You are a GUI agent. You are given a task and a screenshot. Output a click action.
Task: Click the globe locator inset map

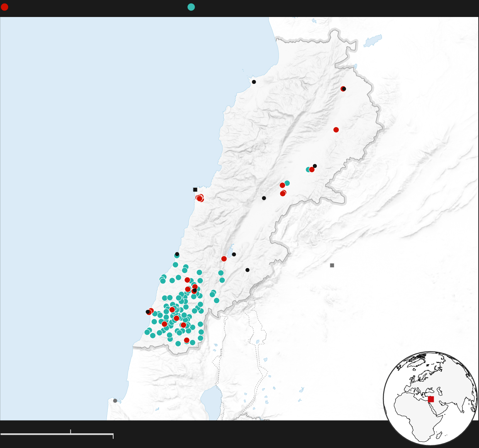click(430, 398)
